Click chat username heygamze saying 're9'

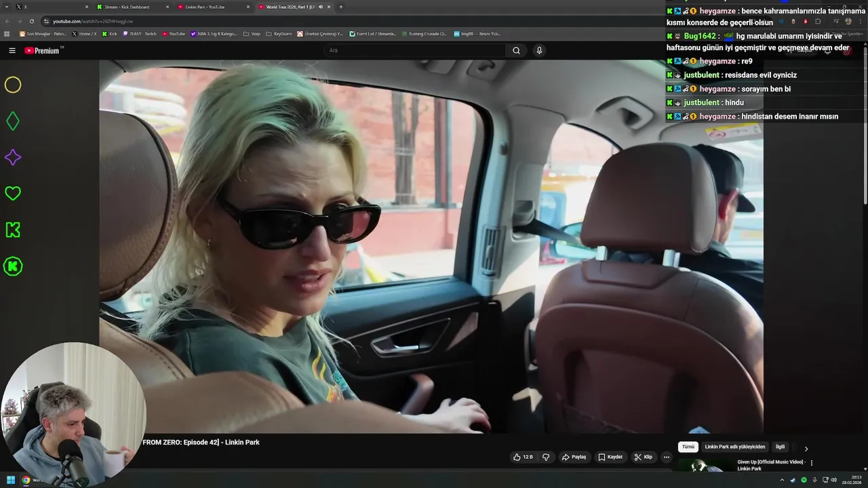tap(717, 61)
